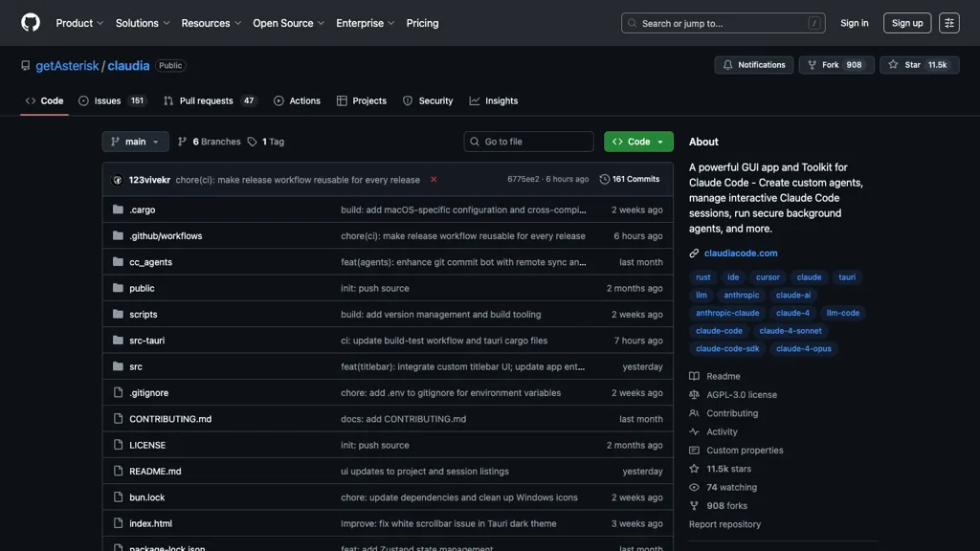This screenshot has width=980, height=551.
Task: View the 161 Commits history
Action: [630, 179]
